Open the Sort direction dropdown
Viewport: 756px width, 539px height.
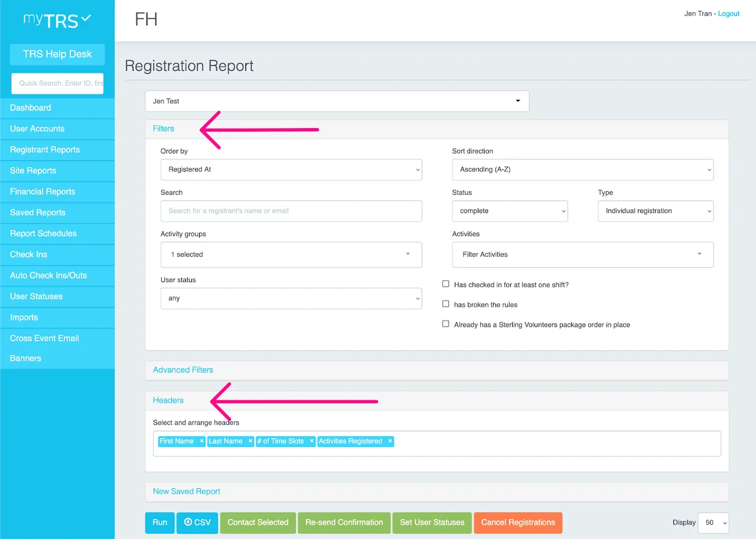(x=582, y=169)
